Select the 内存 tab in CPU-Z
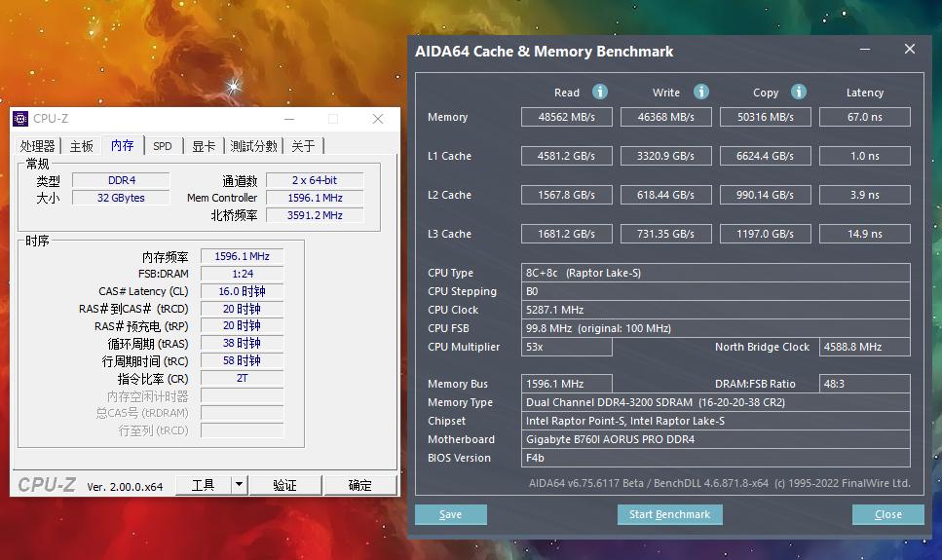The height and width of the screenshot is (560, 942). [x=123, y=145]
